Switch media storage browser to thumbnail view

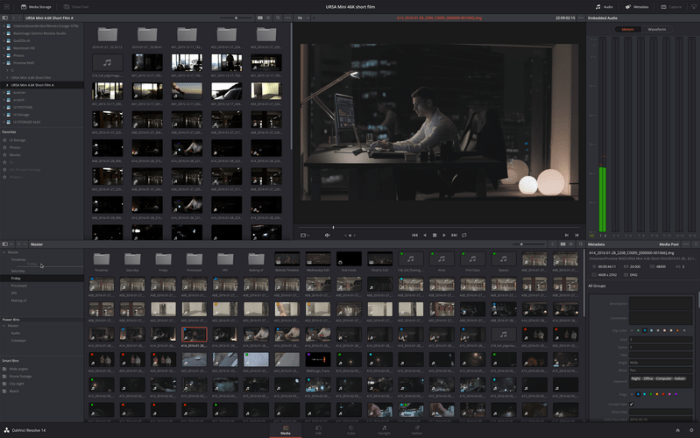pos(260,18)
